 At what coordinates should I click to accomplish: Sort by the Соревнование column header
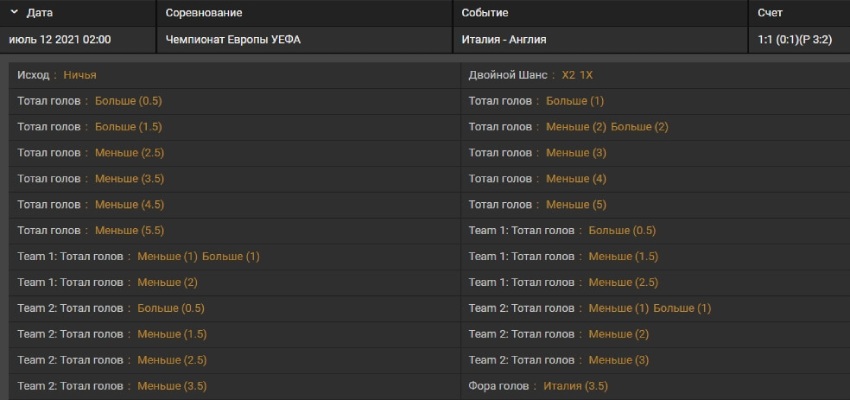[x=204, y=13]
